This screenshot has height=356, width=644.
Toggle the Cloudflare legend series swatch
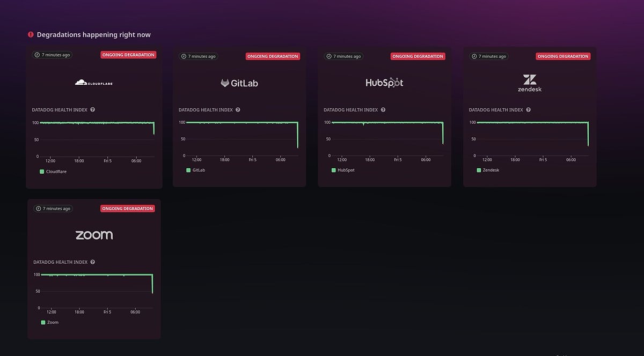42,172
